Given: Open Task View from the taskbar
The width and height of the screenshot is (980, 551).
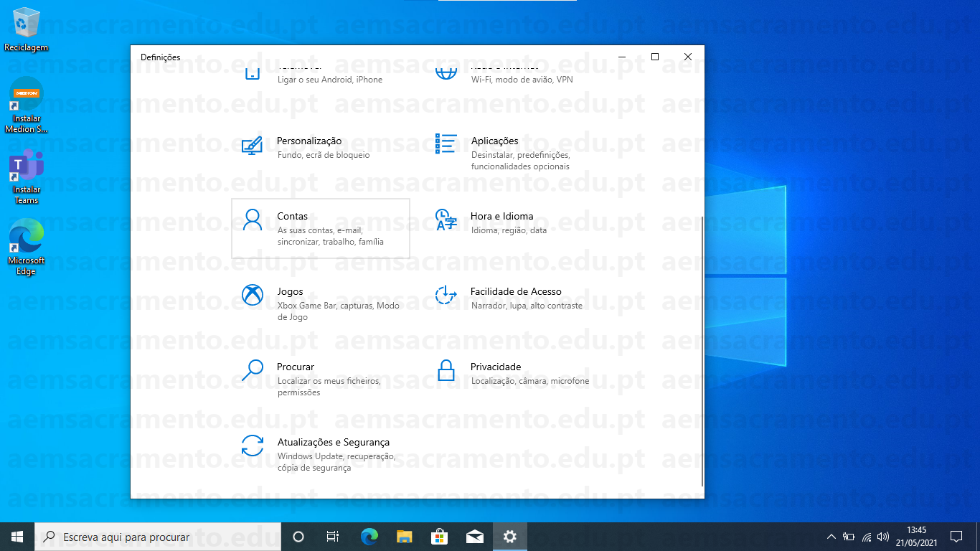Looking at the screenshot, I should click(333, 537).
